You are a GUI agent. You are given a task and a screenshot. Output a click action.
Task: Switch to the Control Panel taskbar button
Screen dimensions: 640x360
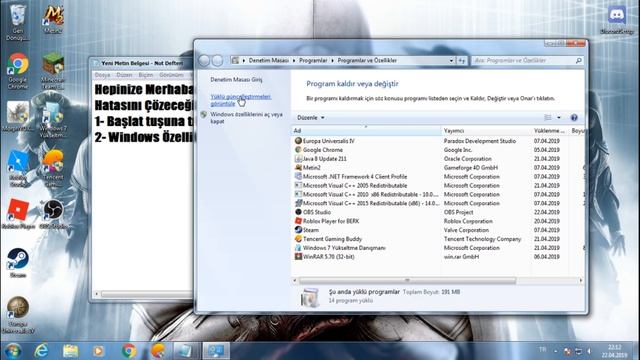coord(216,351)
